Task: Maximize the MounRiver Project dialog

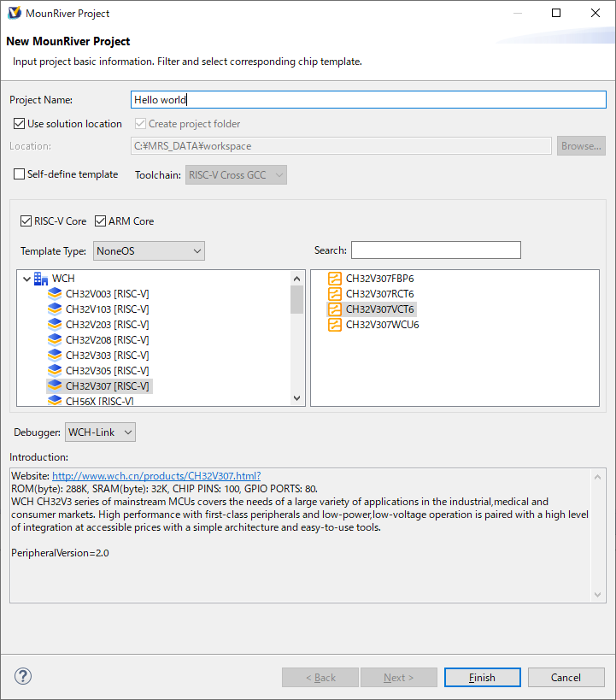Action: point(556,13)
